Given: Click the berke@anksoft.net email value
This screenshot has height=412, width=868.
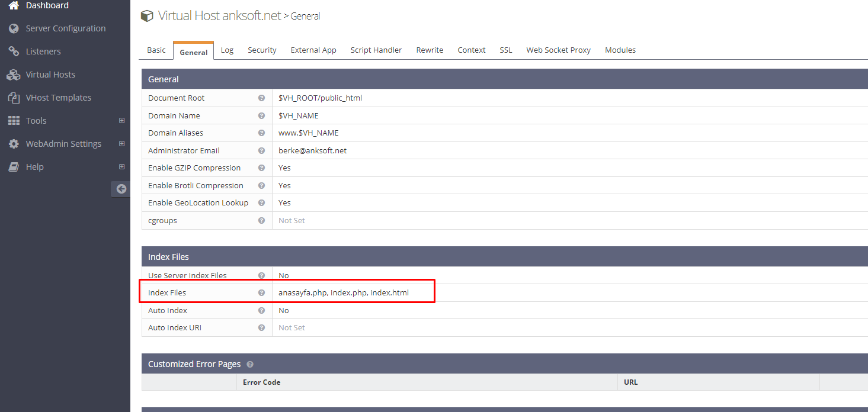Looking at the screenshot, I should [x=313, y=151].
